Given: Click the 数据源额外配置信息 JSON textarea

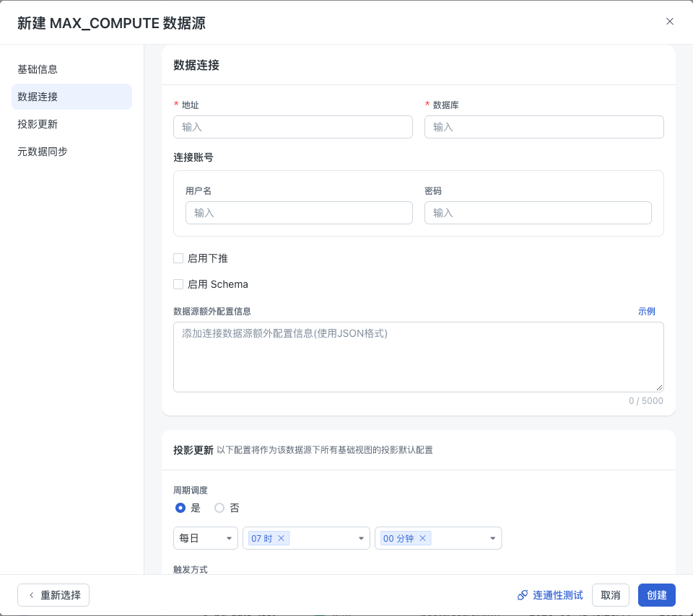Looking at the screenshot, I should (419, 357).
